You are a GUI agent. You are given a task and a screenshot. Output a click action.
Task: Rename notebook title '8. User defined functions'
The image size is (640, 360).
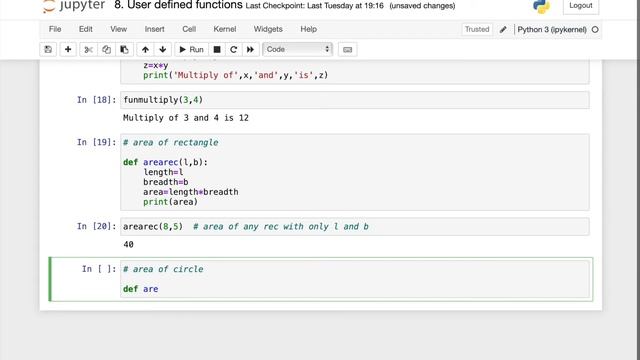tap(178, 5)
